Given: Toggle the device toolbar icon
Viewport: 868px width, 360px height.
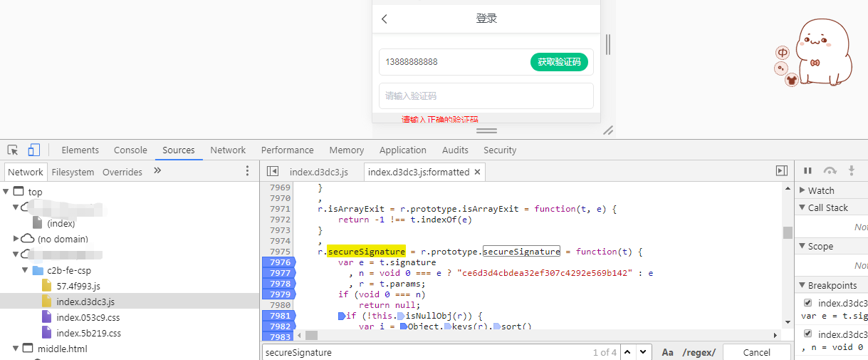Looking at the screenshot, I should coord(33,150).
